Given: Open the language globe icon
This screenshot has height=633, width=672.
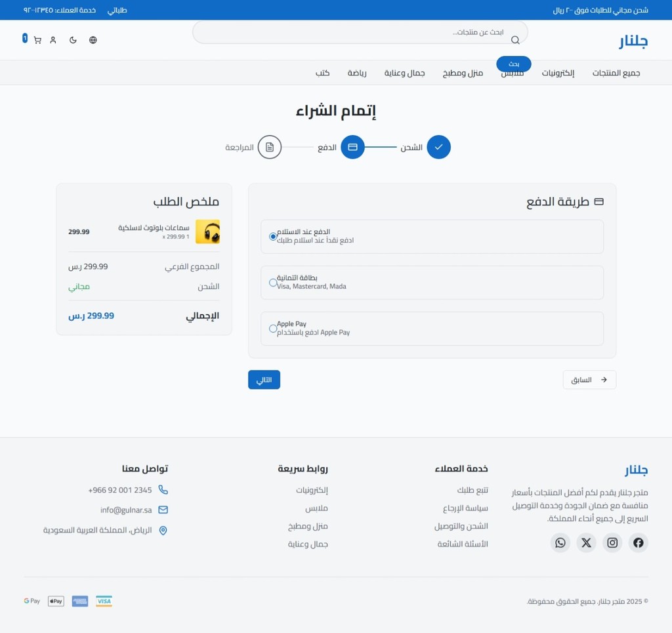Looking at the screenshot, I should coord(93,40).
